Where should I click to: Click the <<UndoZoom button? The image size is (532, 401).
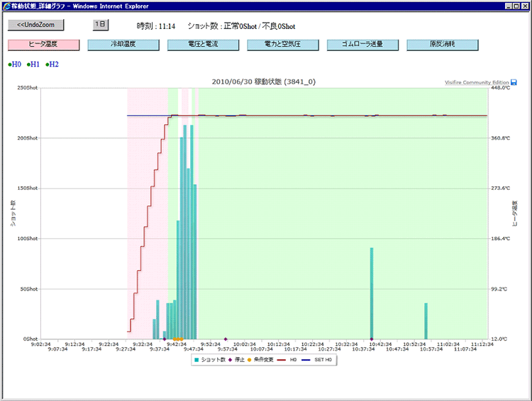tap(35, 25)
